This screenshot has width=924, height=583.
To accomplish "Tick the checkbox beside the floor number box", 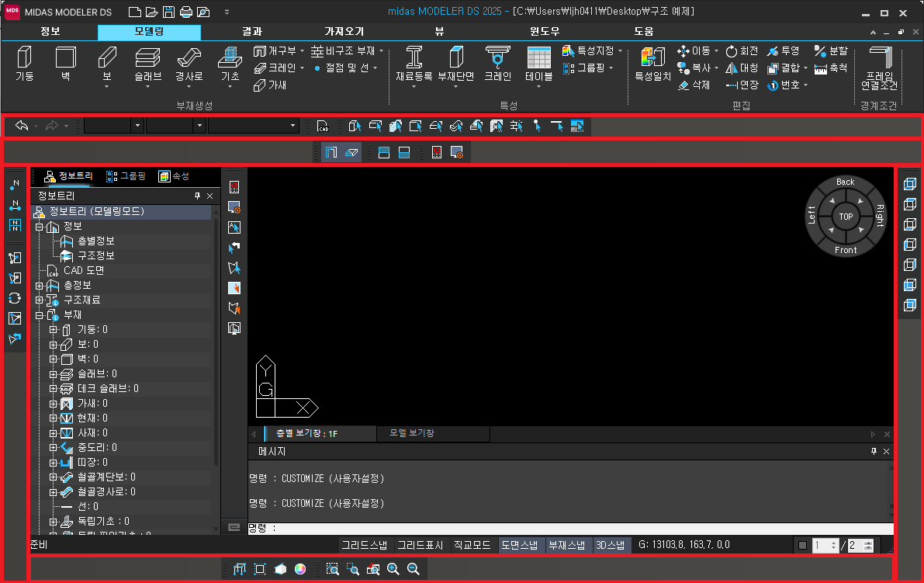I will click(802, 545).
